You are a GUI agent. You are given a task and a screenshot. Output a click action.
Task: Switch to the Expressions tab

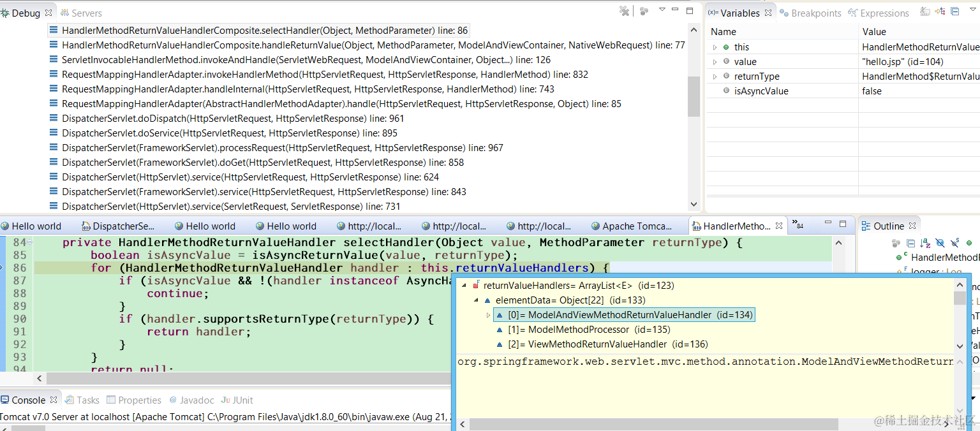click(878, 13)
